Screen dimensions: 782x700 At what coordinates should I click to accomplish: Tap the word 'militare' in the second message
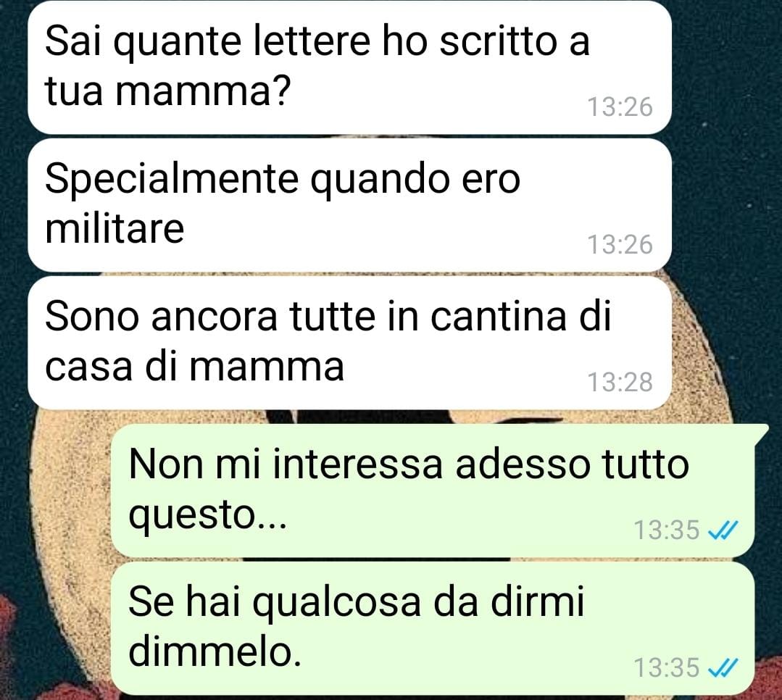click(x=115, y=229)
